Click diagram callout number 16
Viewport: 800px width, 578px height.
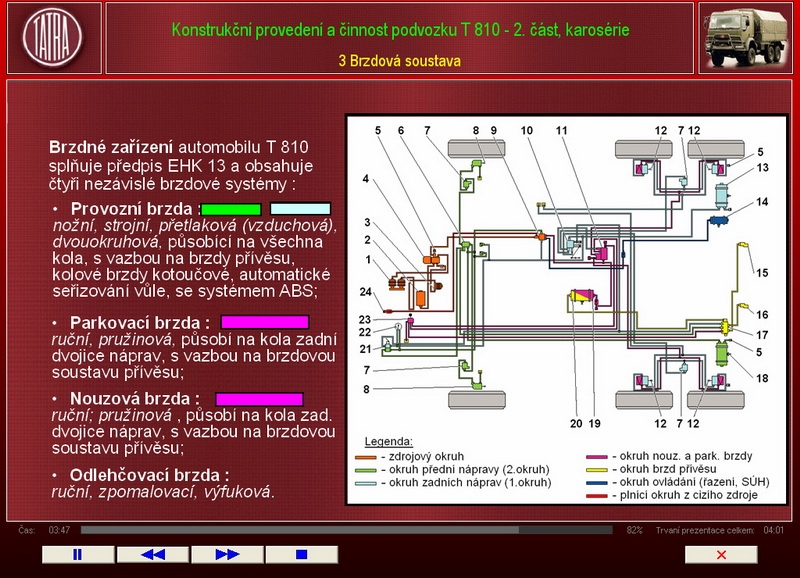762,315
